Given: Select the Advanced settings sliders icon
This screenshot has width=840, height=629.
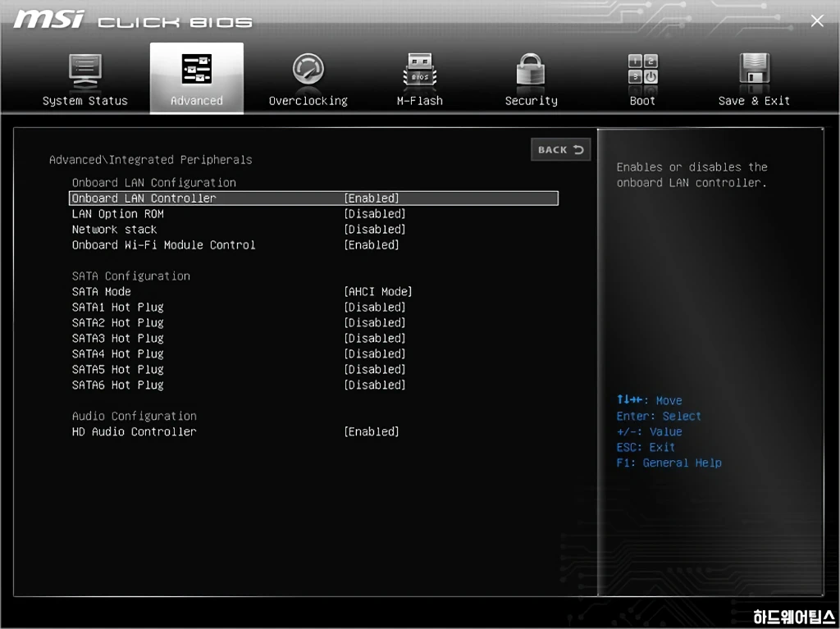Looking at the screenshot, I should pos(197,69).
